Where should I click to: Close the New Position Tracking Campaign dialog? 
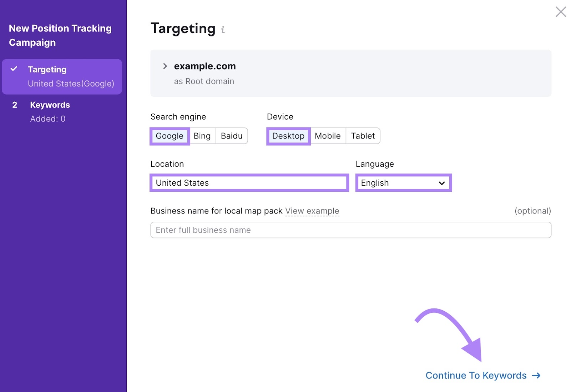tap(561, 12)
